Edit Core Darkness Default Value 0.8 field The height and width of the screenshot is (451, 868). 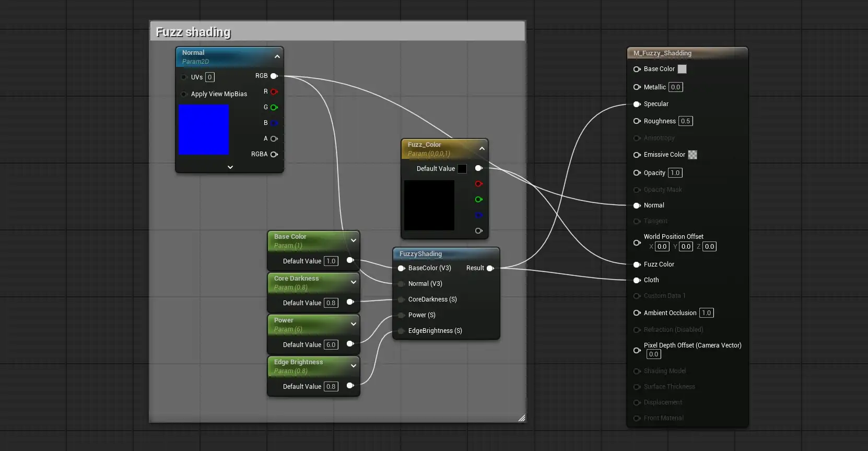pyautogui.click(x=331, y=303)
